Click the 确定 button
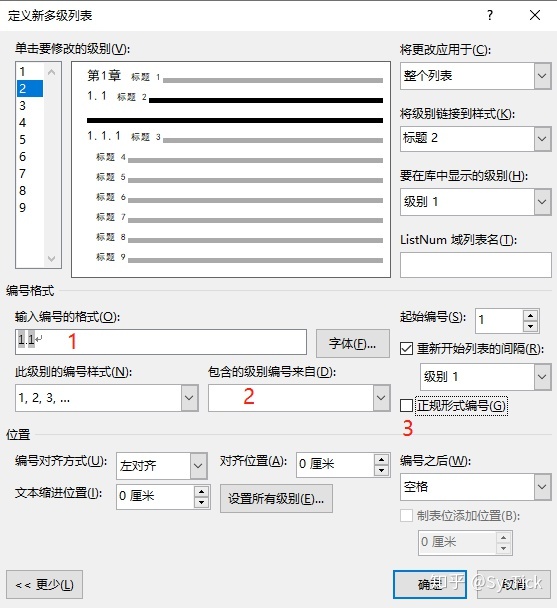The width and height of the screenshot is (557, 608). (x=430, y=584)
